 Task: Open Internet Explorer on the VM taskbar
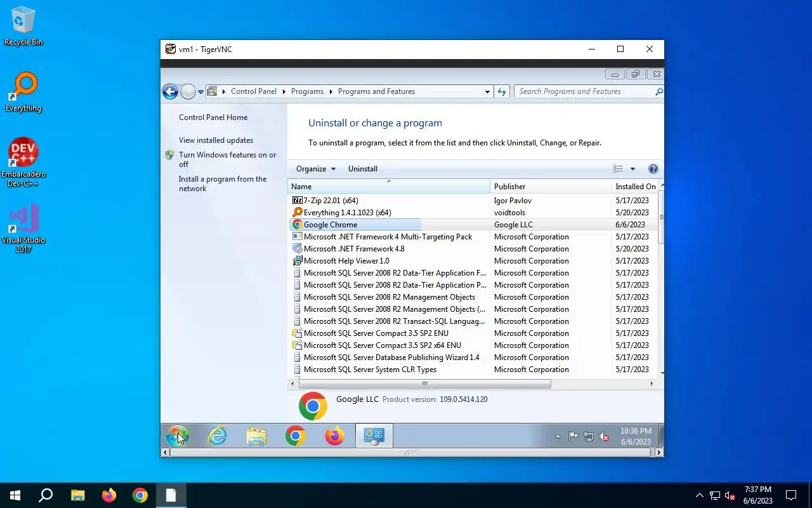[x=217, y=436]
